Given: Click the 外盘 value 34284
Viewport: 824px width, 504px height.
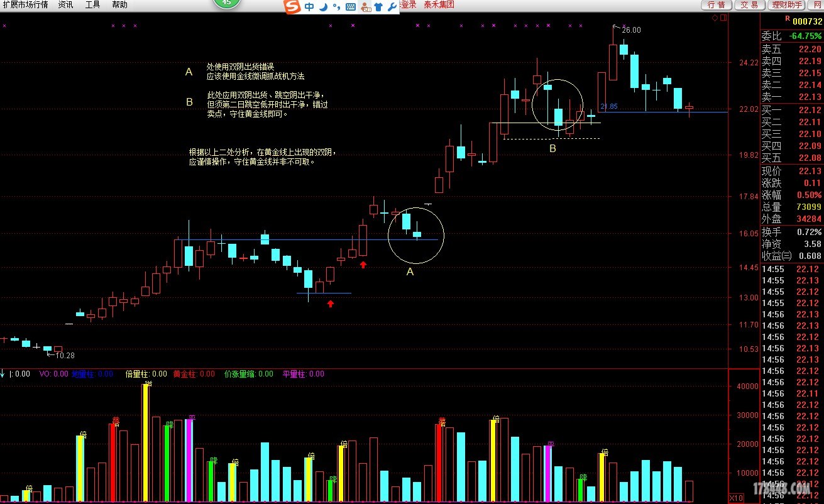Looking at the screenshot, I should (808, 219).
